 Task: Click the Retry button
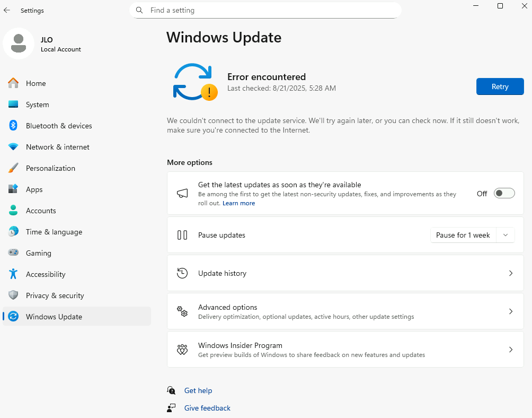[x=500, y=86]
